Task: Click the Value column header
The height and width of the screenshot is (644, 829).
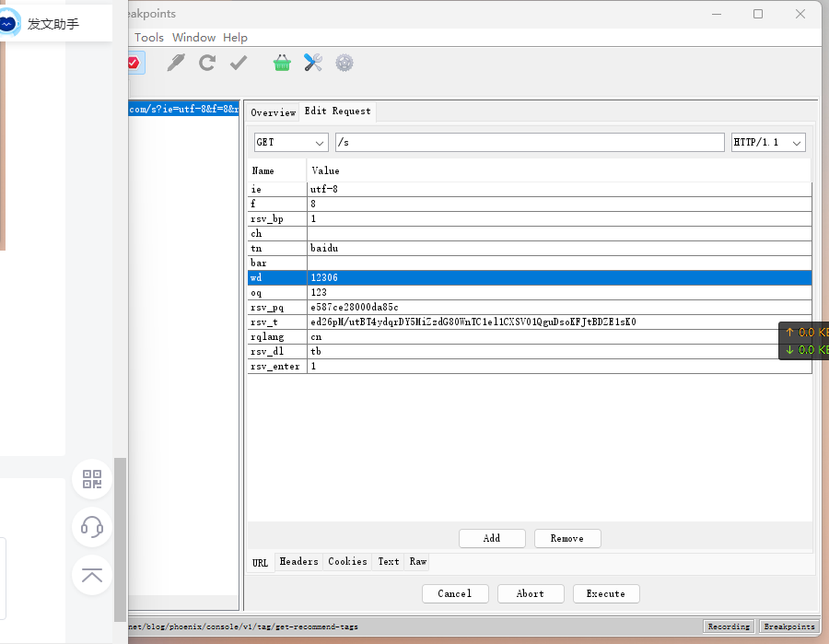Action: pyautogui.click(x=559, y=170)
